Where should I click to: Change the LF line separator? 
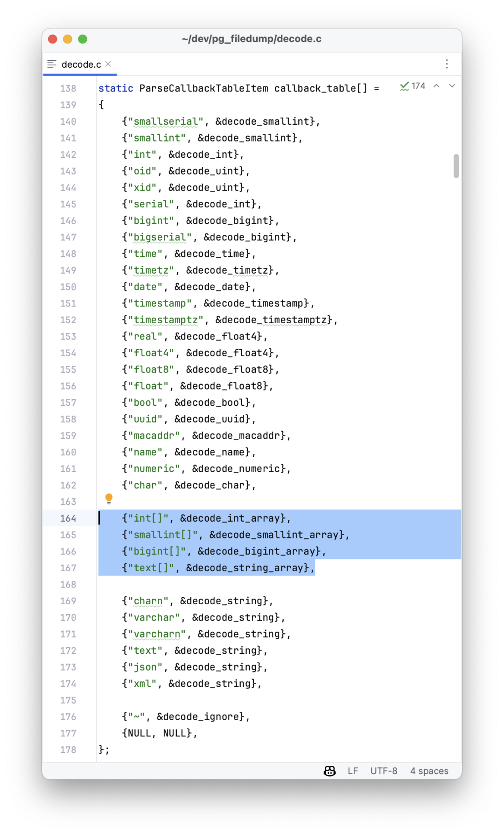(x=353, y=771)
